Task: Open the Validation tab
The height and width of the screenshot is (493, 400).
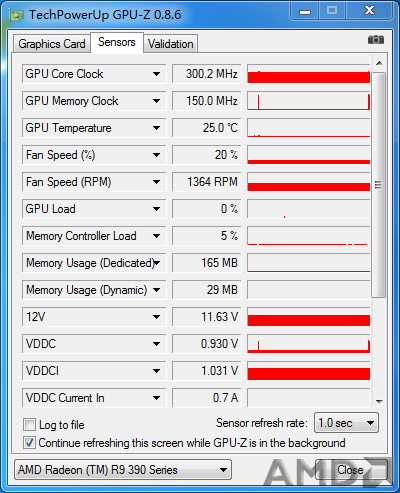Action: pos(171,44)
